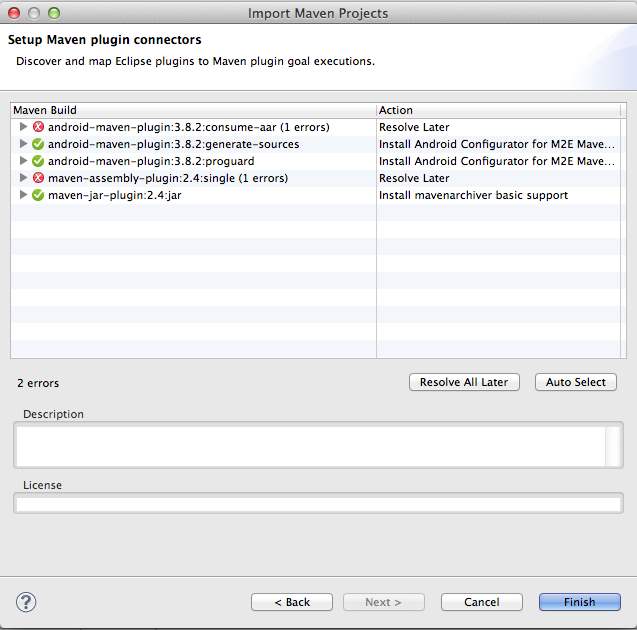637x630 pixels.
Task: Click red error icon beside consume-aar row
Action: pos(39,127)
